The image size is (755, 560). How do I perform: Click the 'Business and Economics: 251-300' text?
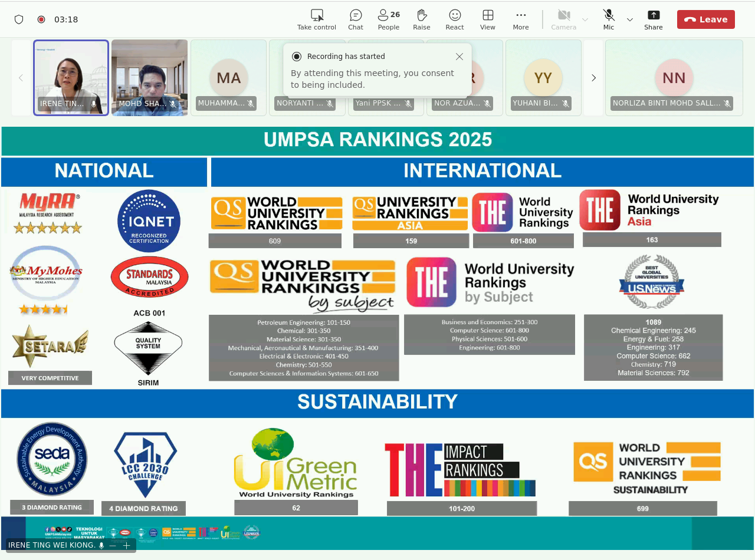tap(490, 322)
